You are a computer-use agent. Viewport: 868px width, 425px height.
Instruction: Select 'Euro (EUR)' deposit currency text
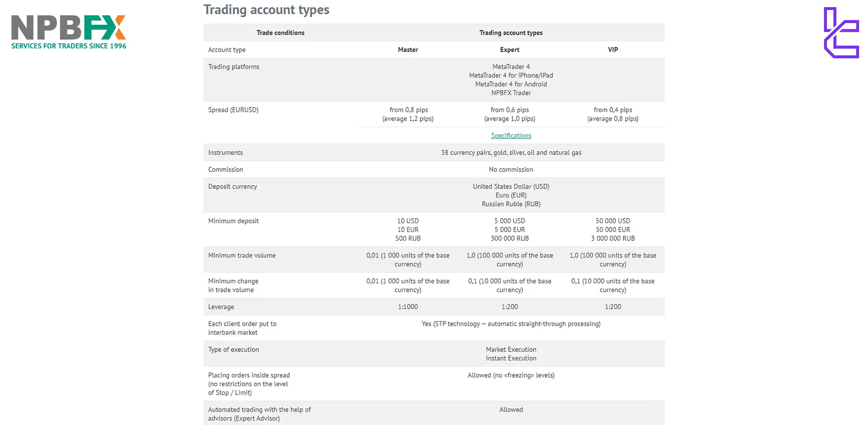tap(511, 195)
